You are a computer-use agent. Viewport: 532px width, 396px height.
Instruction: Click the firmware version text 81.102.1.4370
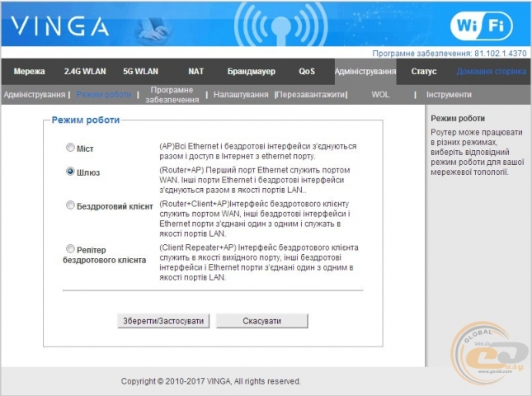click(500, 54)
